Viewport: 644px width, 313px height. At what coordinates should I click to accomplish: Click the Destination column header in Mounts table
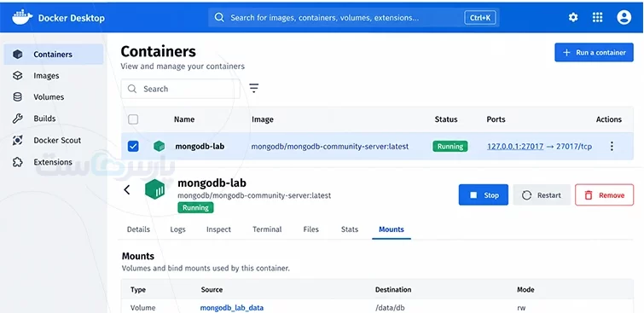[393, 290]
